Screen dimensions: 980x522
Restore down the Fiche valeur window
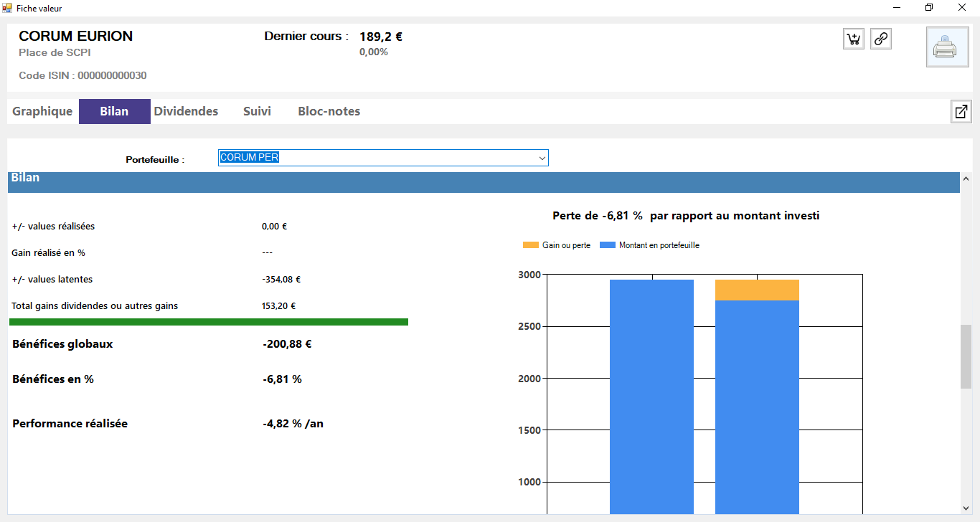point(929,8)
